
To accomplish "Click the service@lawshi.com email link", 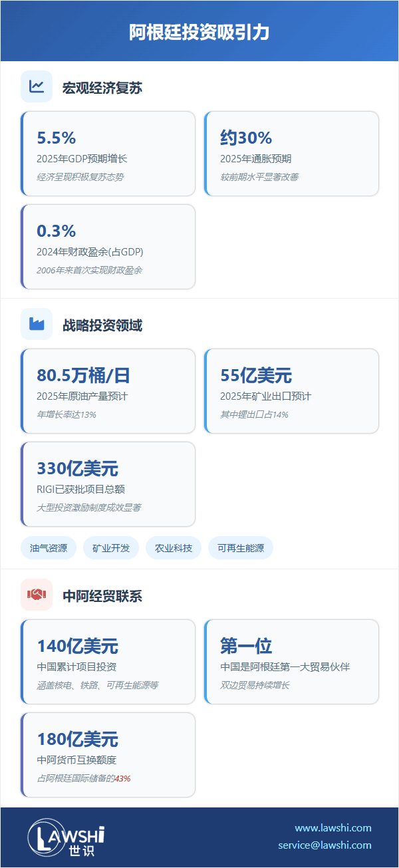I will [325, 845].
